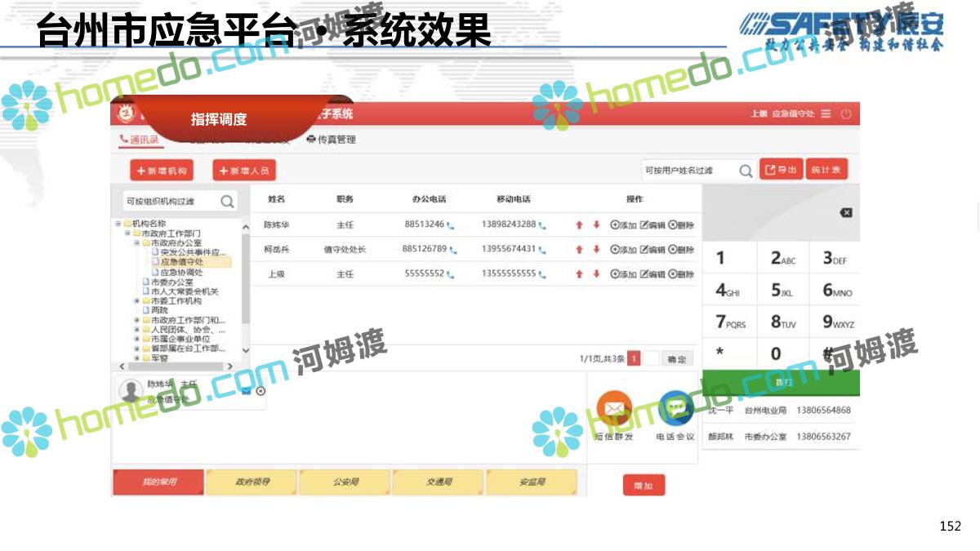Click the power icon in header
Screen dimensions: 980x551
point(846,114)
